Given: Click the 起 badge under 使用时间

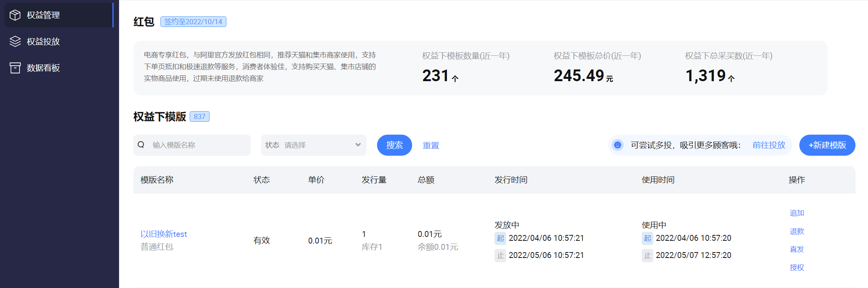Looking at the screenshot, I should click(647, 238).
